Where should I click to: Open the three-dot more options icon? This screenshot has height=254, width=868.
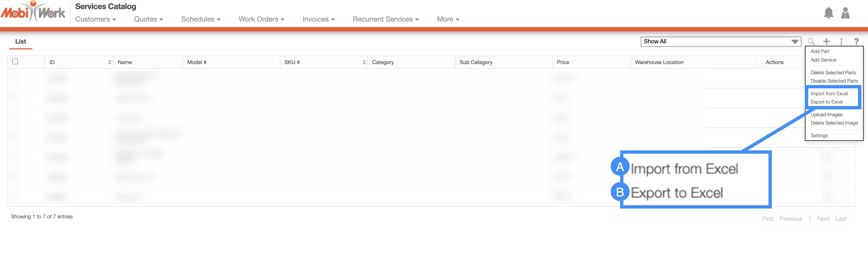tap(841, 41)
